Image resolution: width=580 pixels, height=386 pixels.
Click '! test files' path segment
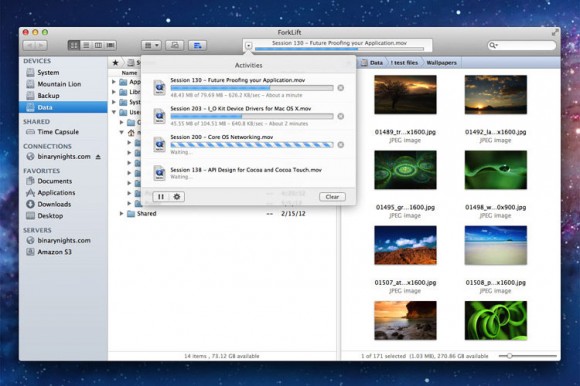[x=404, y=63]
